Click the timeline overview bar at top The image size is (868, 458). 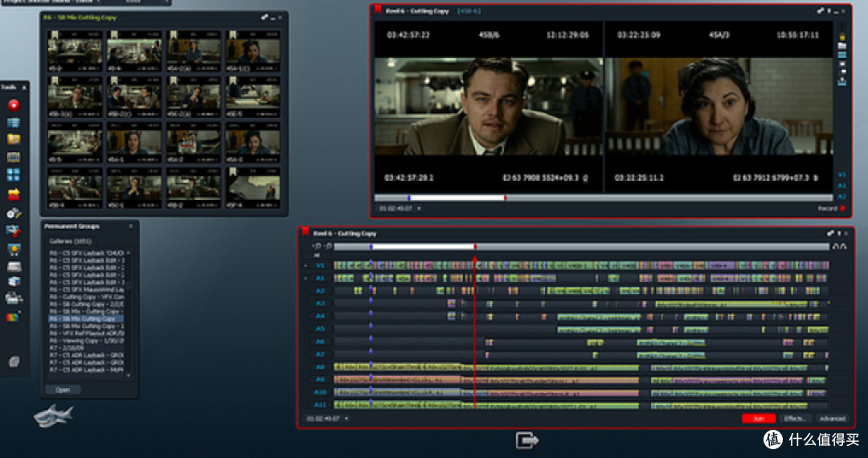[581, 246]
